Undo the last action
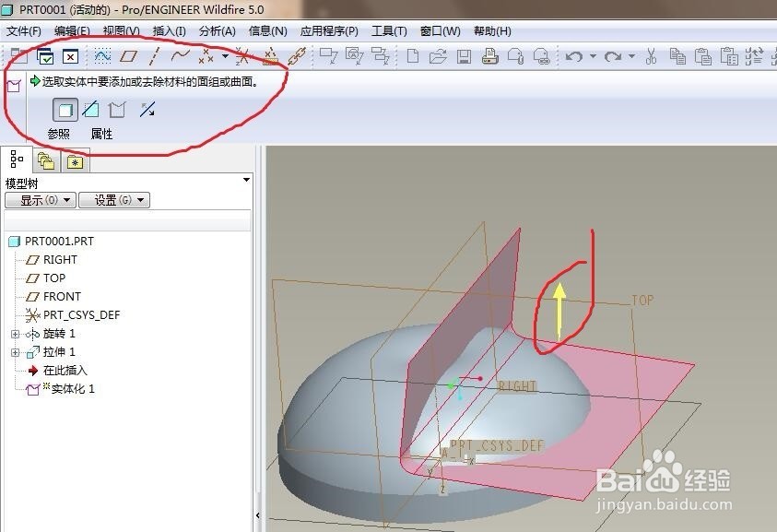The width and height of the screenshot is (777, 532). (574, 56)
